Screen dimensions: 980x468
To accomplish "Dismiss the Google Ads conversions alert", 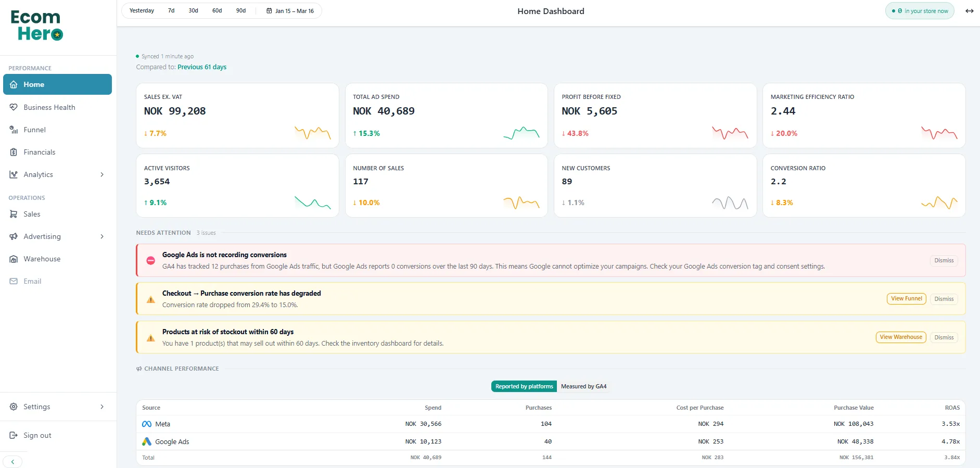I will coord(944,260).
